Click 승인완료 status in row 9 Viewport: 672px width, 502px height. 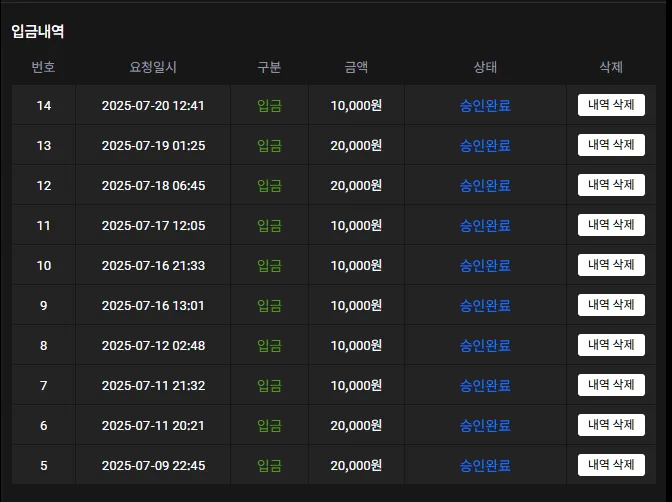click(485, 306)
